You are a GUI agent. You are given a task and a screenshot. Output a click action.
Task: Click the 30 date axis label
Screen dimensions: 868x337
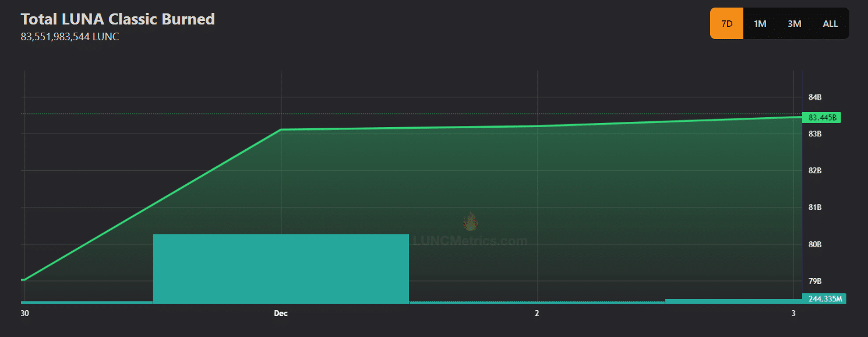(x=24, y=313)
